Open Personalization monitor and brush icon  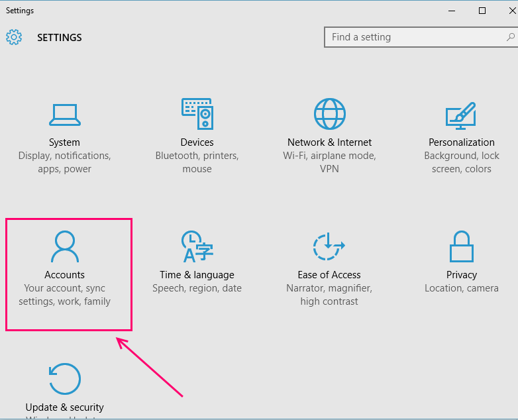[461, 116]
